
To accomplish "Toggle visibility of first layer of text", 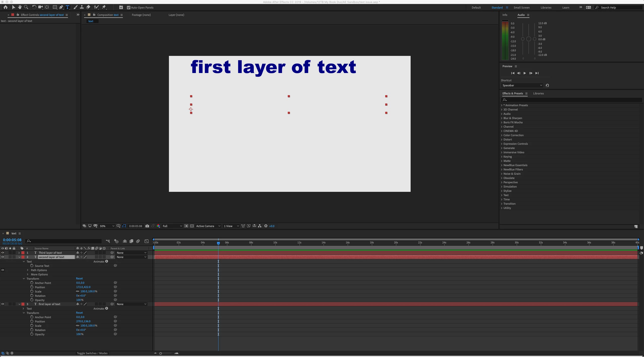I will [x=3, y=304].
